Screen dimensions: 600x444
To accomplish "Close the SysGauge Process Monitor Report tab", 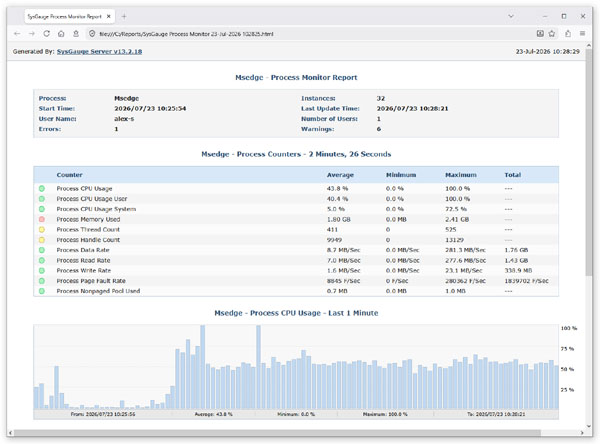I will (109, 16).
